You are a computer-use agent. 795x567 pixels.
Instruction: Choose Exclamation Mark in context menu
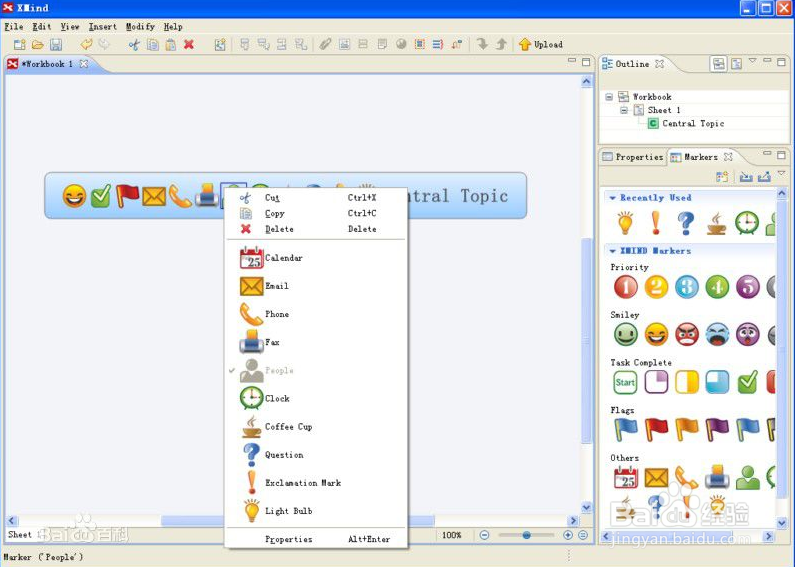click(x=315, y=483)
